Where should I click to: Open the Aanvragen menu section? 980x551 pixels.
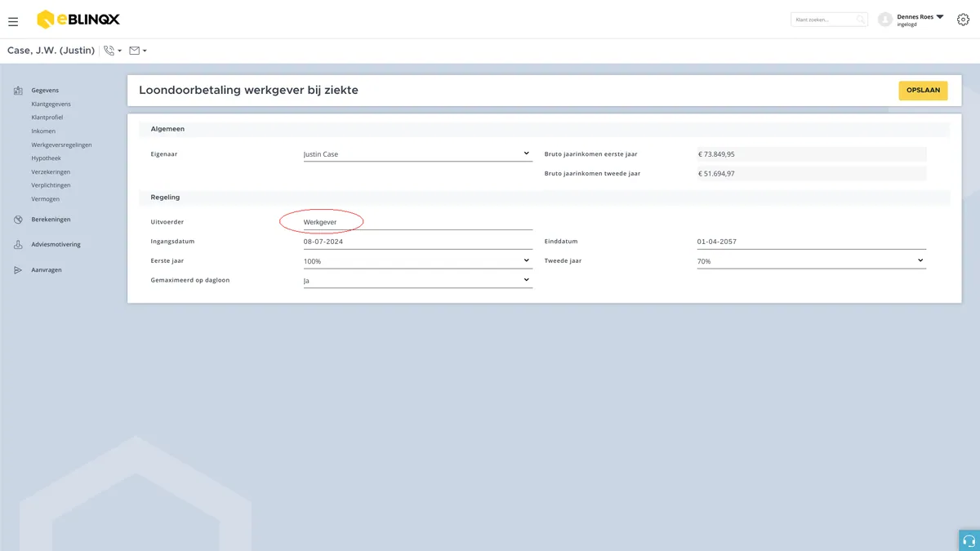click(x=47, y=270)
